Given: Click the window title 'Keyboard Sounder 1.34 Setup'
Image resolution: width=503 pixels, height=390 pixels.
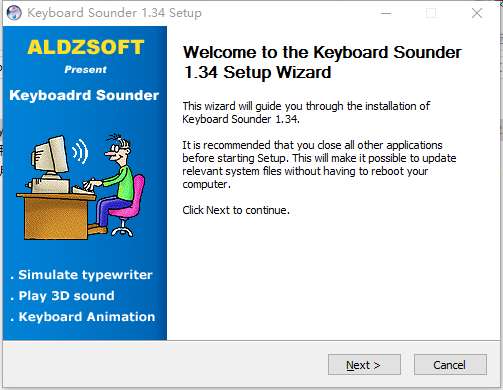Looking at the screenshot, I should point(114,13).
